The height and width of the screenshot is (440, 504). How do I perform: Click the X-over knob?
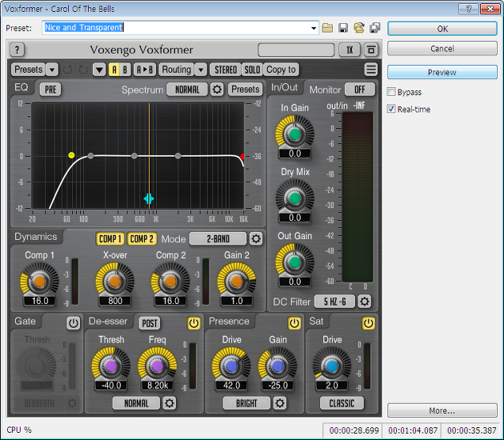click(114, 282)
